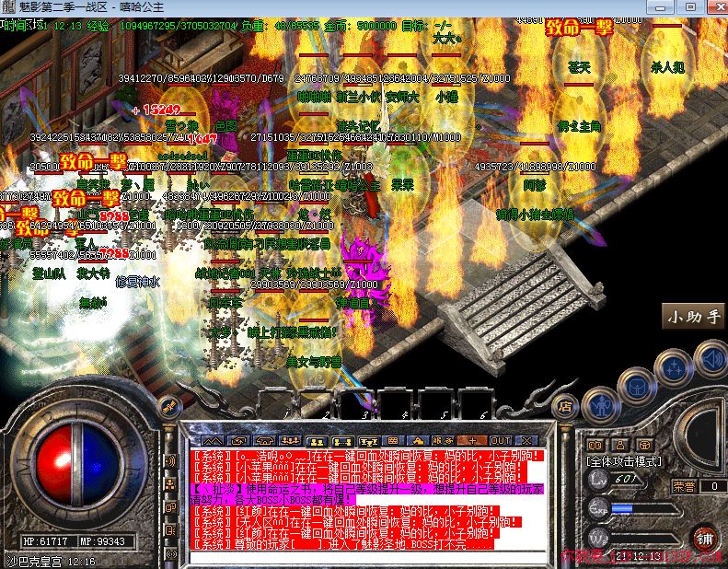Click the player named 阿诊
This screenshot has height=569, width=728.
click(x=535, y=186)
